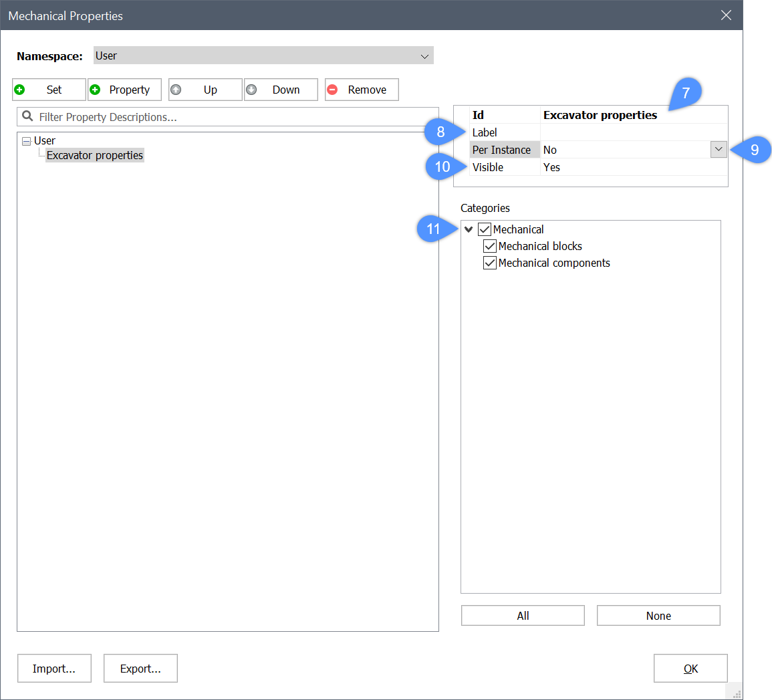
Task: Collapse the Mechanical category chevron
Action: (469, 229)
